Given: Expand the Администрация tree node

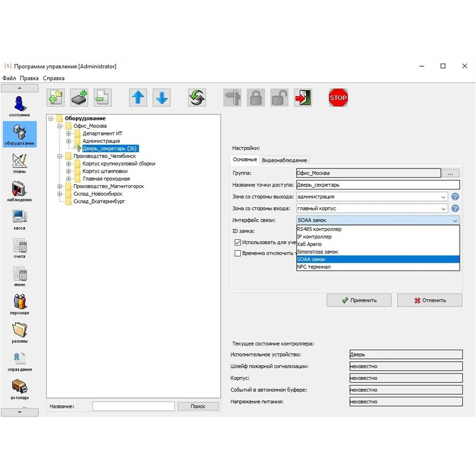Looking at the screenshot, I should click(x=69, y=141).
